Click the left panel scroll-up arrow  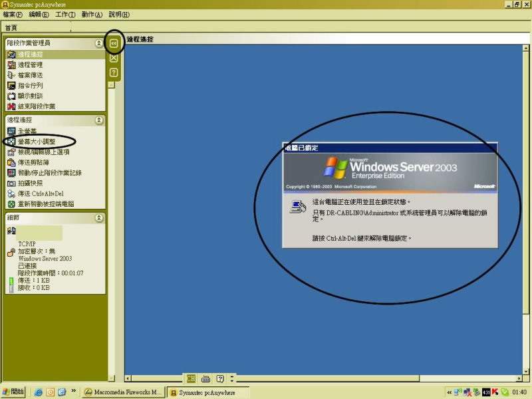coord(111,85)
